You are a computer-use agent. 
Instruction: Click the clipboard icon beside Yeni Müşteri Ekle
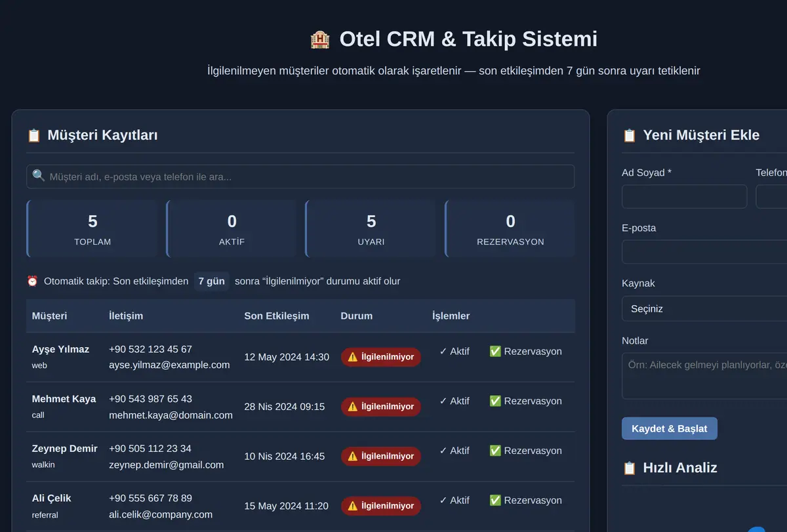point(629,136)
